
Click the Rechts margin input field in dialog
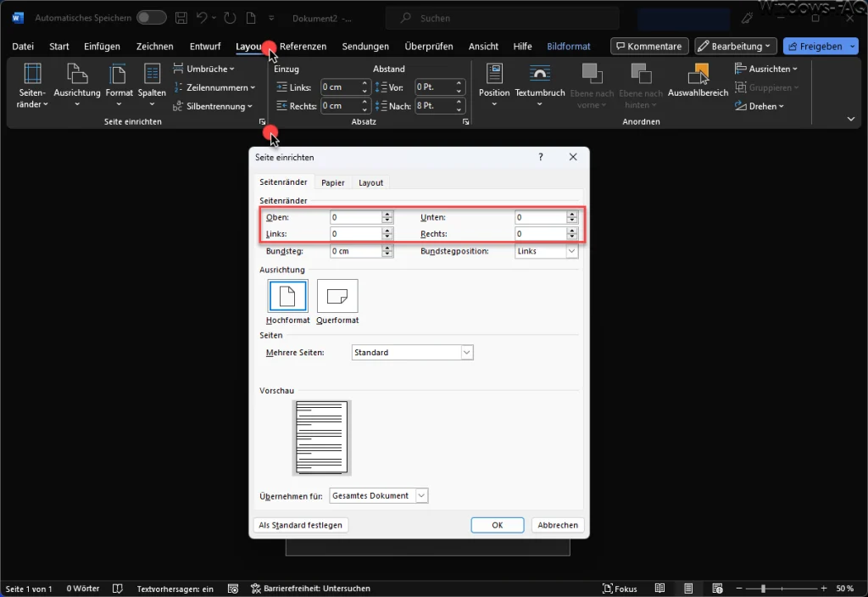pos(541,234)
